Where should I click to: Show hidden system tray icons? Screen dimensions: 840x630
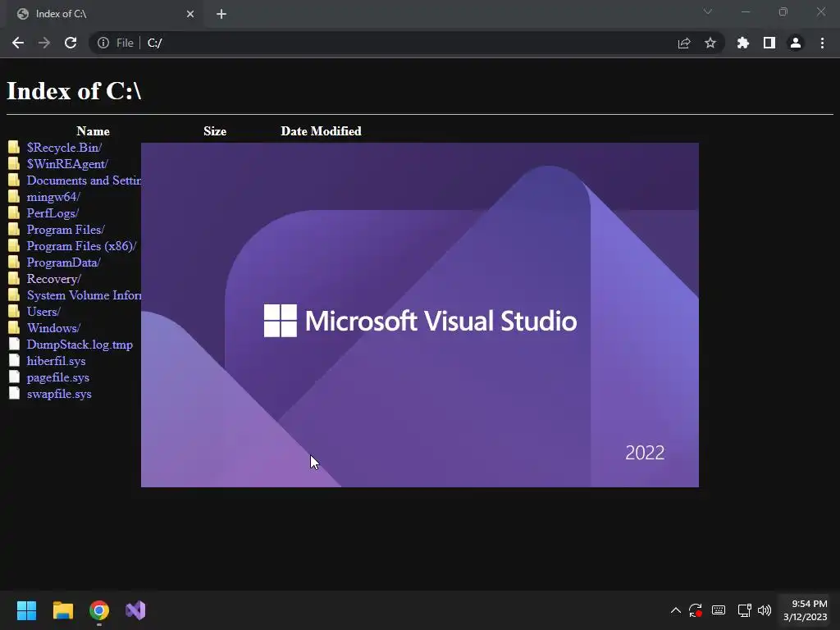[676, 610]
